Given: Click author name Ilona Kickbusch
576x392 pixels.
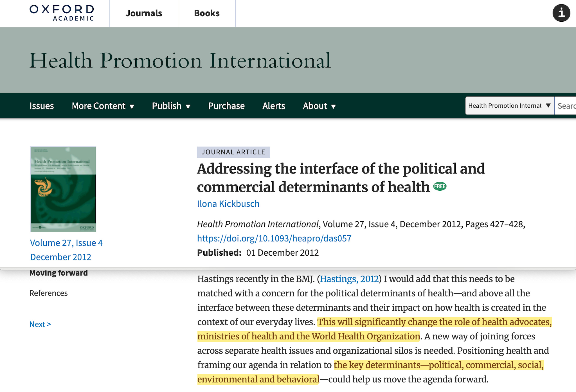Looking at the screenshot, I should coord(228,204).
